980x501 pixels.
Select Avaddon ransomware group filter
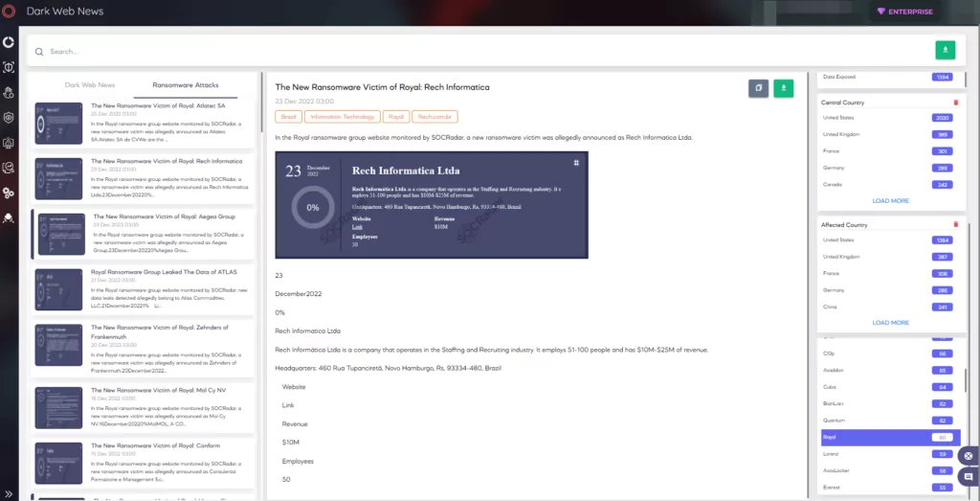(892, 371)
